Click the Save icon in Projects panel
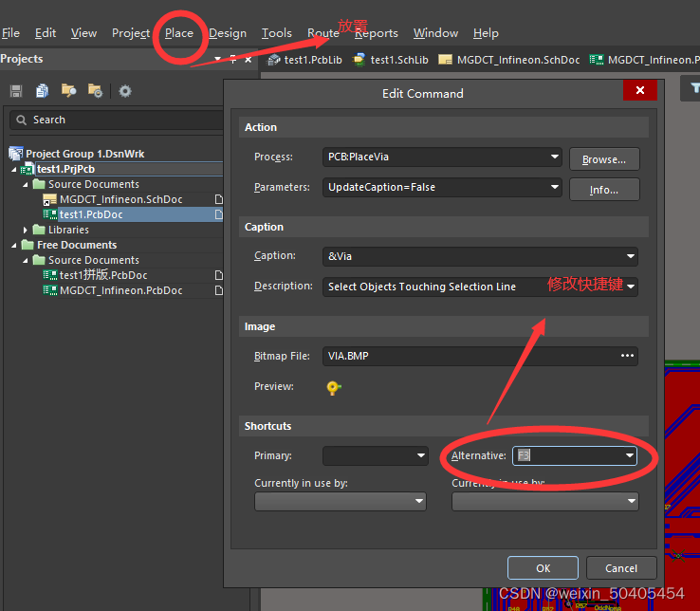Screen dimensions: 700x611 (16, 91)
